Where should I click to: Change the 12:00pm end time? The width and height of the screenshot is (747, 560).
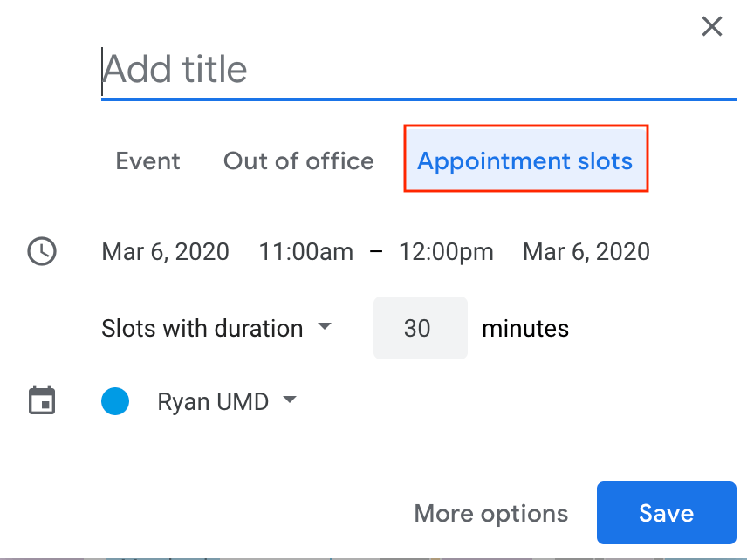(x=446, y=252)
